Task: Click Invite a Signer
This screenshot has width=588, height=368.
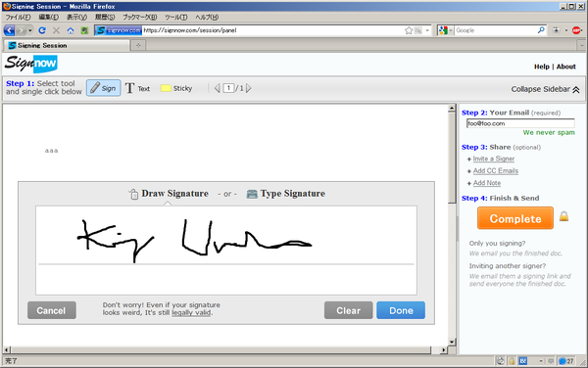Action: coord(494,159)
